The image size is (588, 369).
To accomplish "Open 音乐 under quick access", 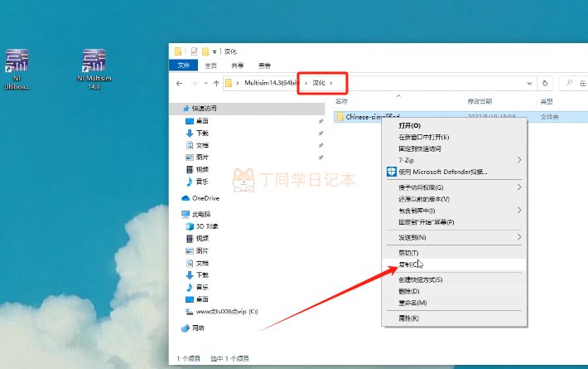I will (202, 182).
